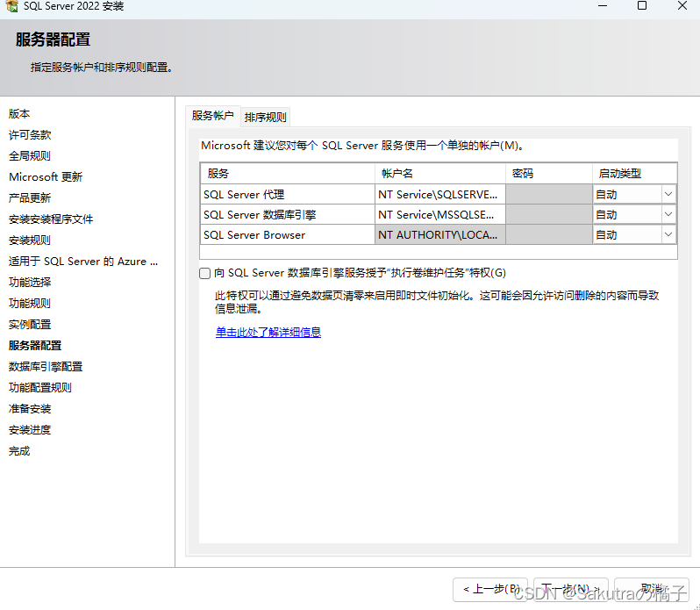
Task: Select 功能配置规则 step in sidebar
Action: [40, 388]
